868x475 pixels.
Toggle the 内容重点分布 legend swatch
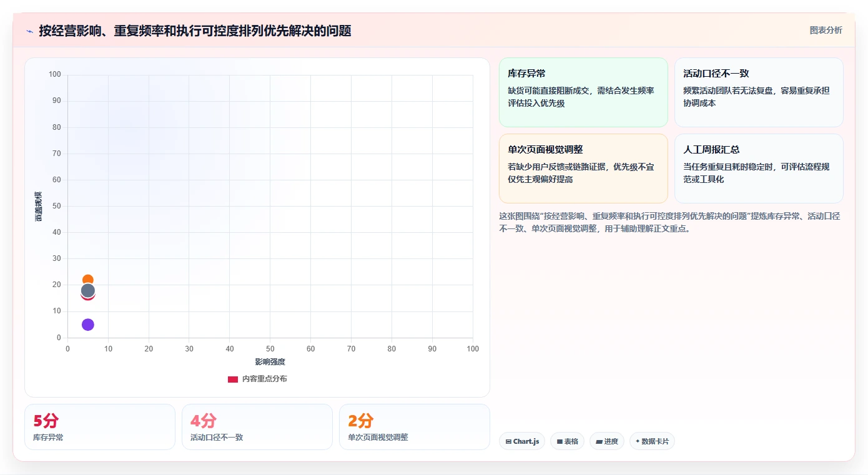[x=233, y=379]
